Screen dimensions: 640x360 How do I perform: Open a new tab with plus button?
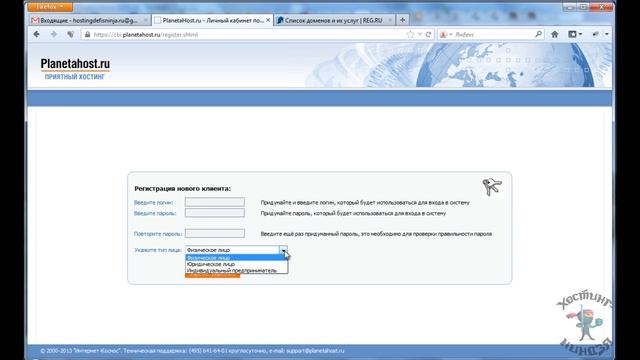402,20
